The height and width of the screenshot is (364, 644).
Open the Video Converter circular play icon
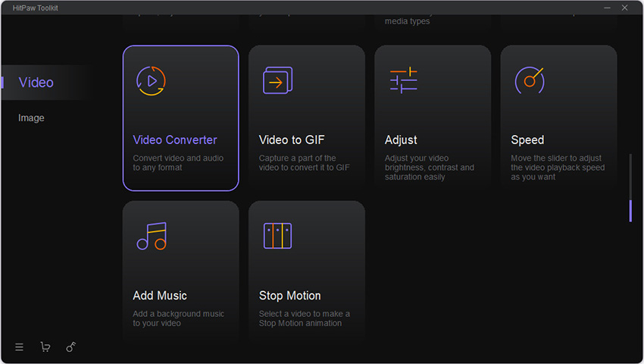click(151, 81)
